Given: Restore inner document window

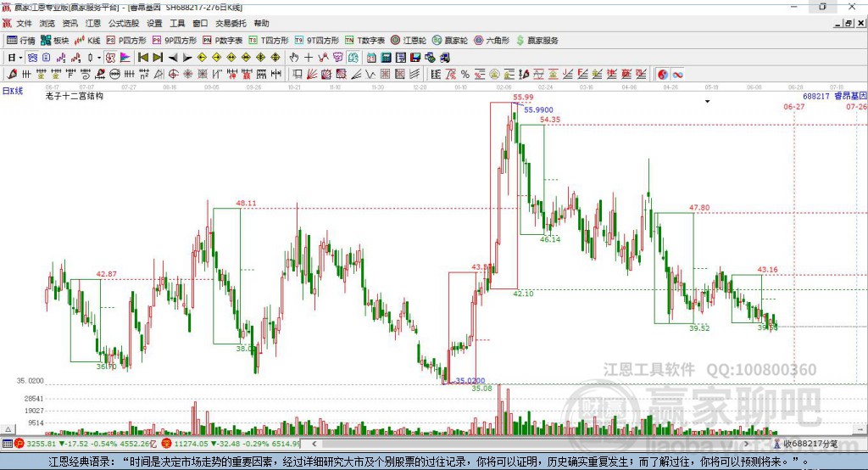Looking at the screenshot, I should [849, 23].
